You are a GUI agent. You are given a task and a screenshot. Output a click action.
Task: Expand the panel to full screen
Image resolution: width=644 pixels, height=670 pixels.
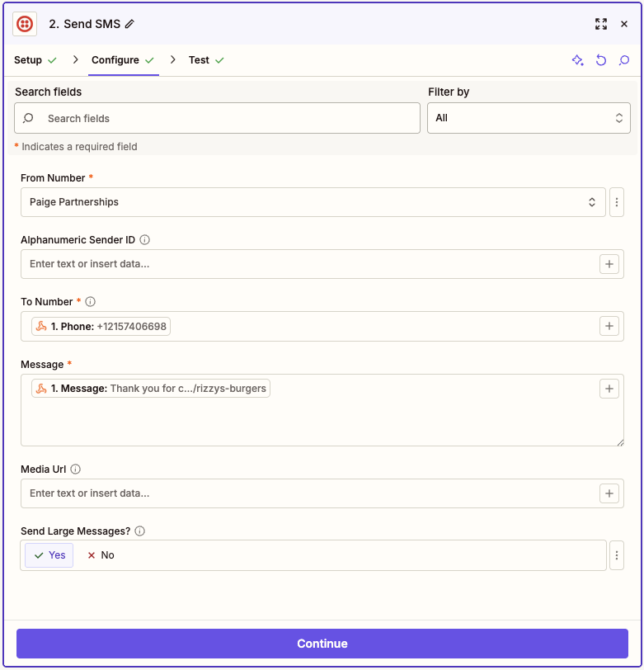(x=601, y=24)
